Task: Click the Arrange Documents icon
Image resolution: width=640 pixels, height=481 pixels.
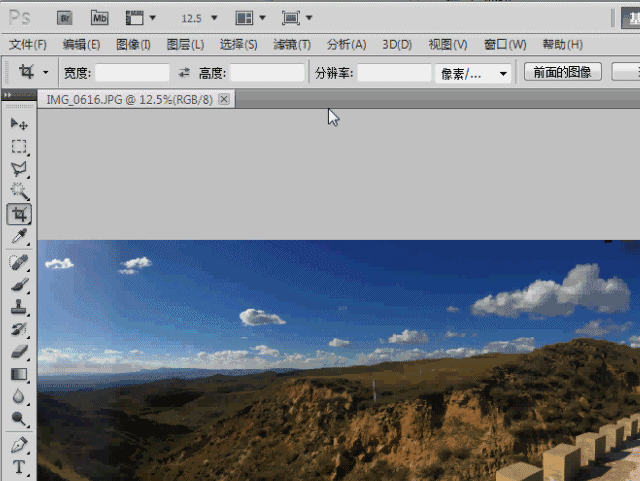Action: (244, 18)
